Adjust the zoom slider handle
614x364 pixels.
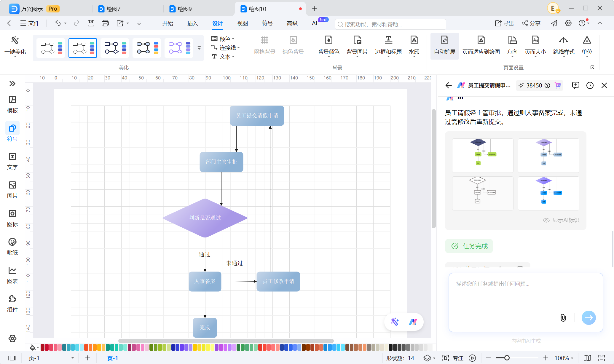pyautogui.click(x=507, y=358)
